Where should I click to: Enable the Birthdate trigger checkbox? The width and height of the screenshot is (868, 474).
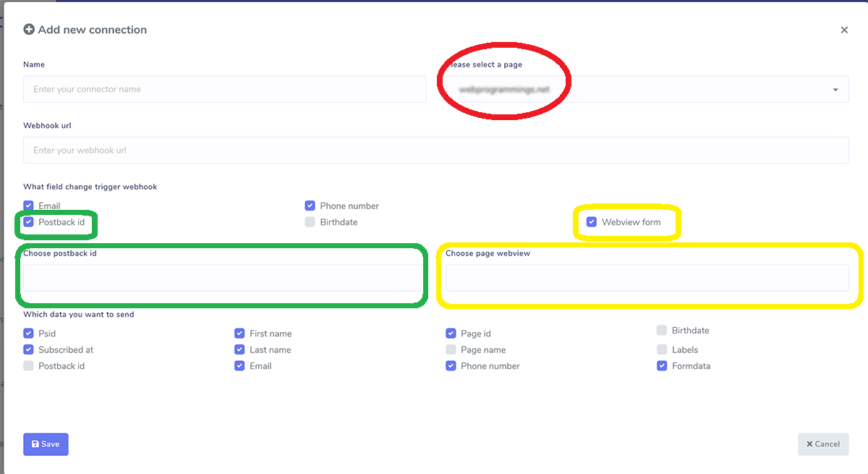[310, 222]
